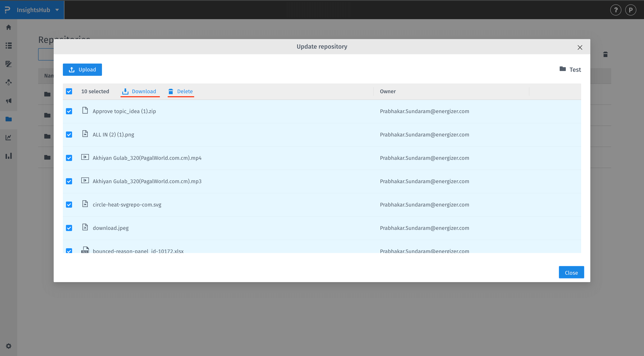Click the trash icon behind the dialog
Viewport: 644px width, 356px height.
pyautogui.click(x=605, y=54)
